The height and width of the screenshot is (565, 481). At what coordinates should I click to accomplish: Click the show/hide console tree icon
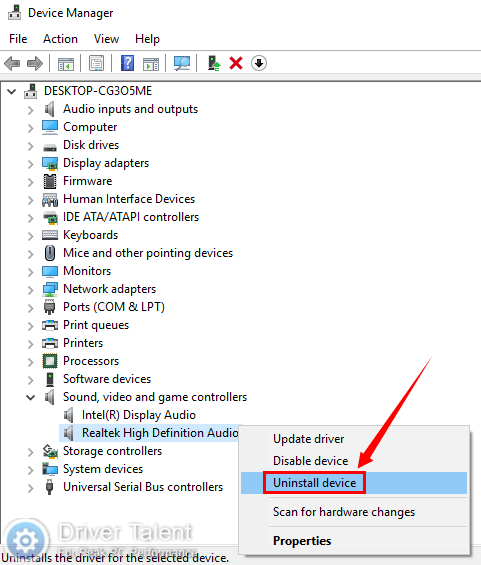click(x=66, y=64)
